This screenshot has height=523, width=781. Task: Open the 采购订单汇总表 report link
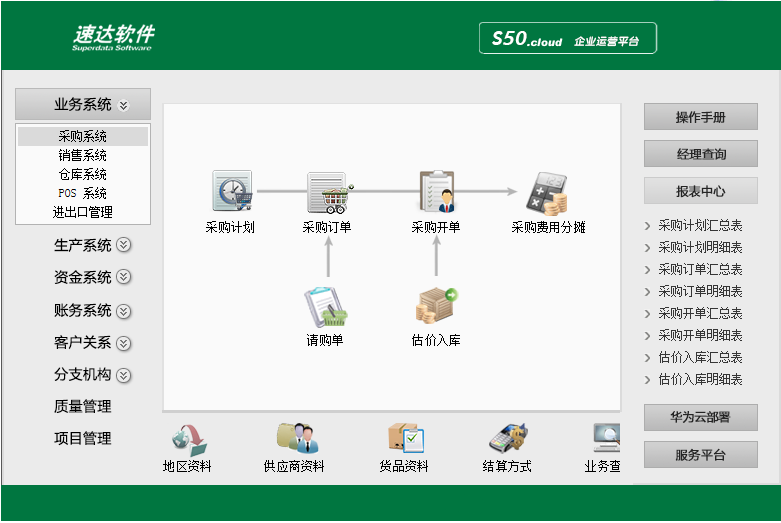click(700, 269)
